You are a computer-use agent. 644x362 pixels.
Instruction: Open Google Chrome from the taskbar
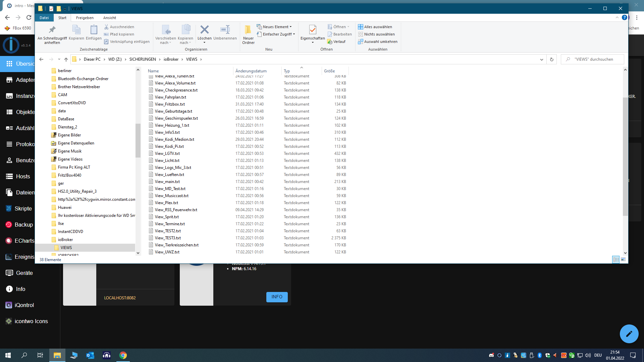[123, 355]
